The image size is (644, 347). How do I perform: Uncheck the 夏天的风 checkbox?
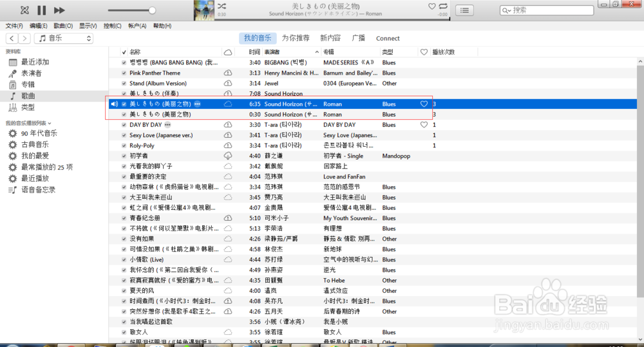tap(124, 291)
